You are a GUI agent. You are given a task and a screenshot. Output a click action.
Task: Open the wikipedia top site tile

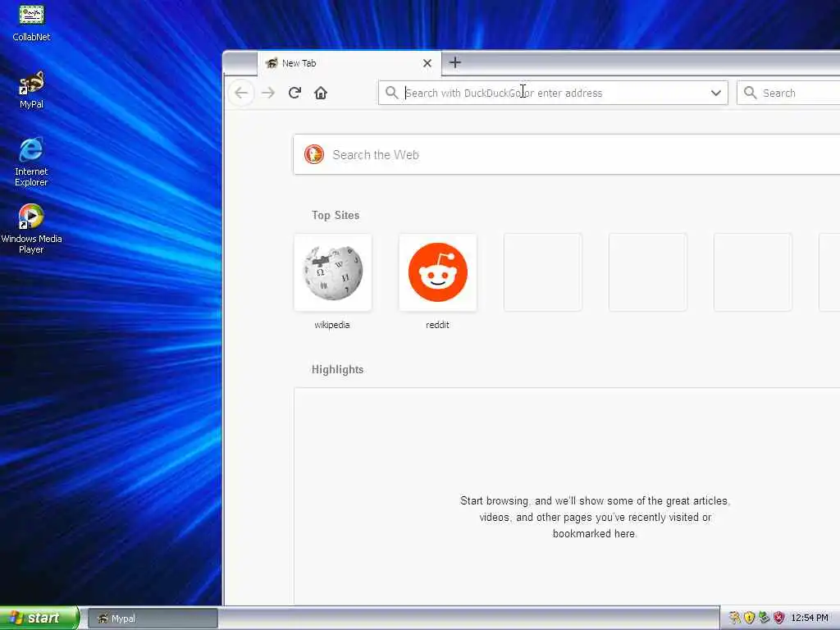[x=333, y=272]
